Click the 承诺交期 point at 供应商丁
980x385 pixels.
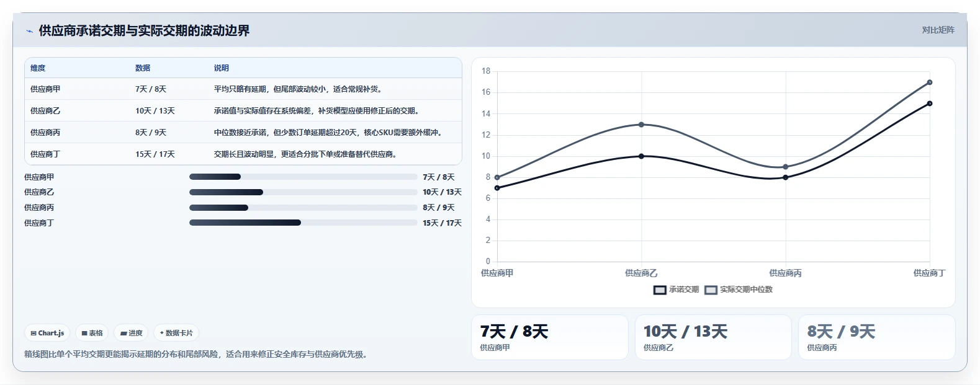tap(929, 104)
